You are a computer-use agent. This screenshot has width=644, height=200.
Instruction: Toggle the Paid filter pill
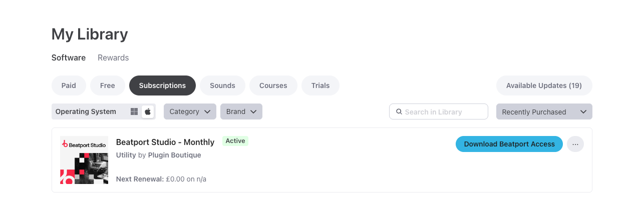(x=69, y=85)
